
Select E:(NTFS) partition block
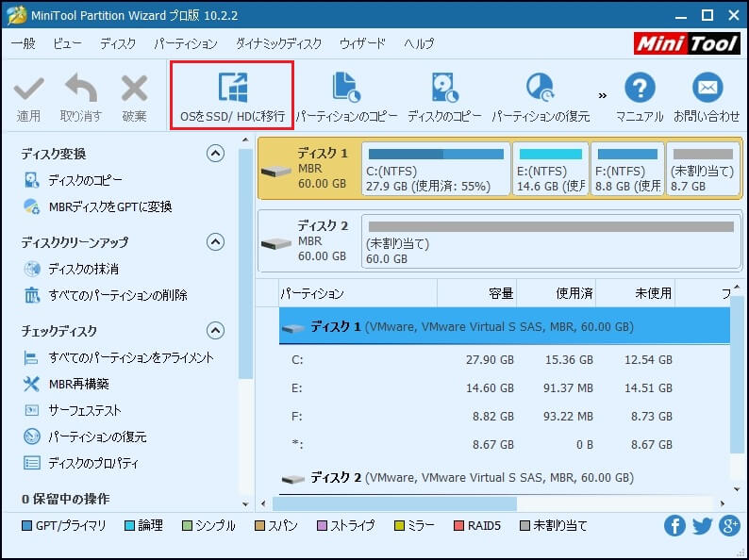tap(550, 169)
